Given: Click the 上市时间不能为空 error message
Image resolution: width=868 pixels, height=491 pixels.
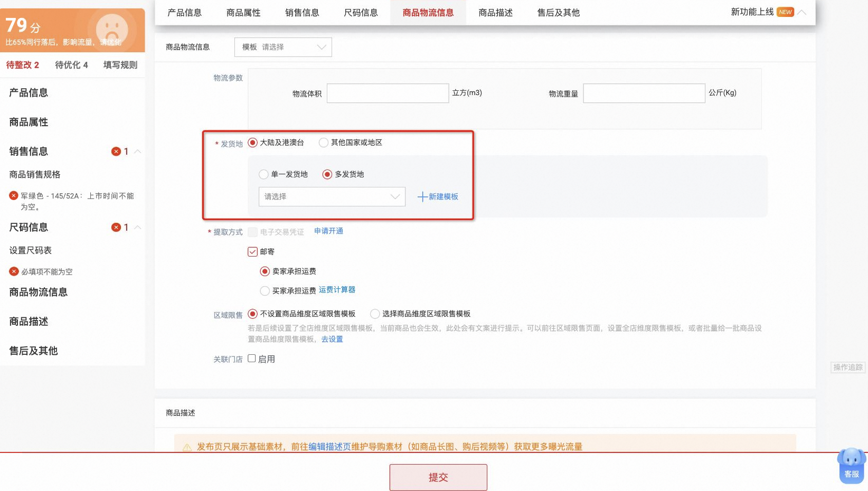Looking at the screenshot, I should (77, 201).
